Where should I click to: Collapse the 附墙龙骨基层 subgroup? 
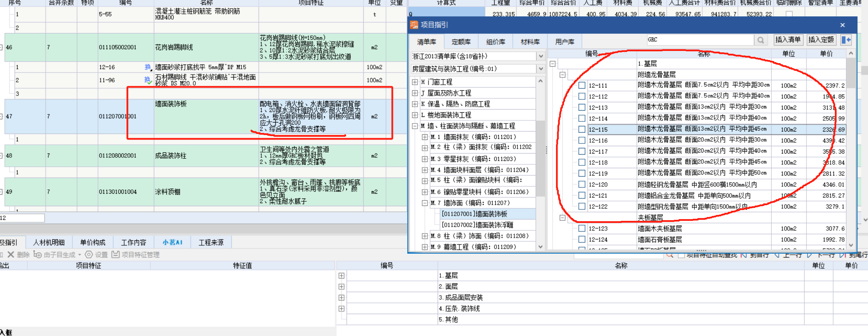tap(563, 75)
